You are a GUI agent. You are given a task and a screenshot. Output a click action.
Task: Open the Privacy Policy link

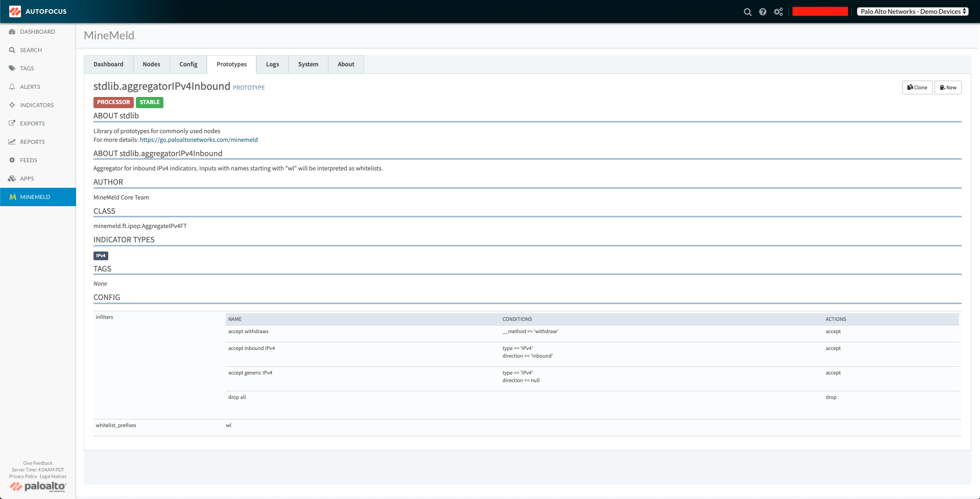[x=23, y=477]
